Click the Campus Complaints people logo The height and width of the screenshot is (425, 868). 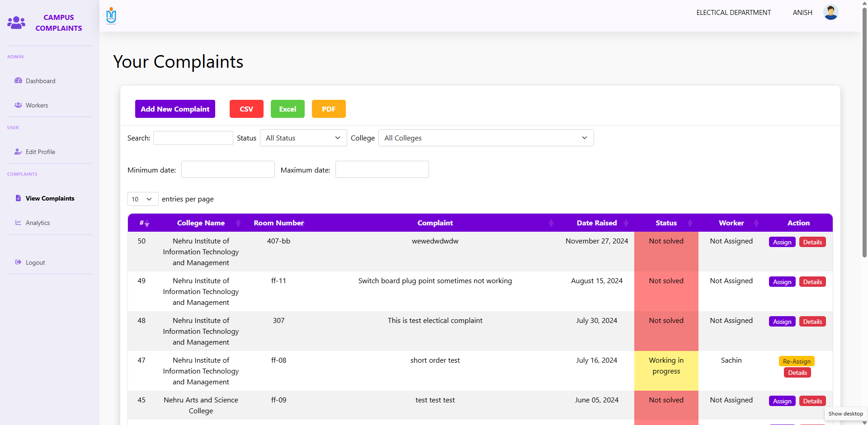16,22
